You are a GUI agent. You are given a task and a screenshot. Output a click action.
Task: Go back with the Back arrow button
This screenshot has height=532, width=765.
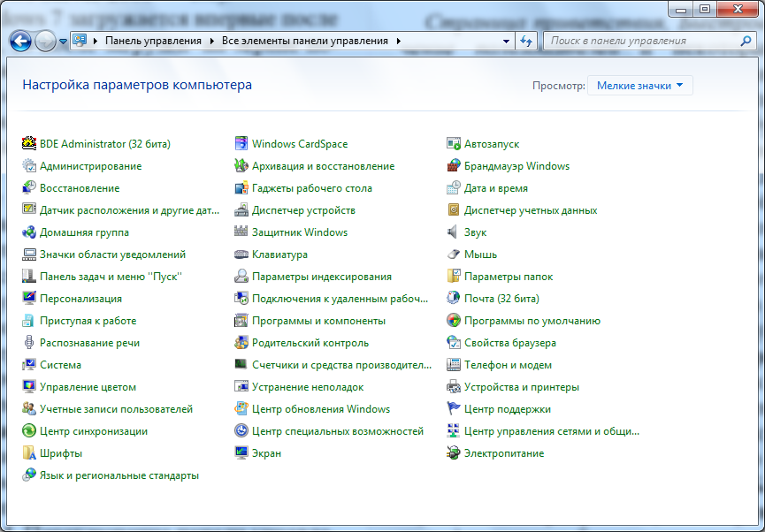coord(20,42)
